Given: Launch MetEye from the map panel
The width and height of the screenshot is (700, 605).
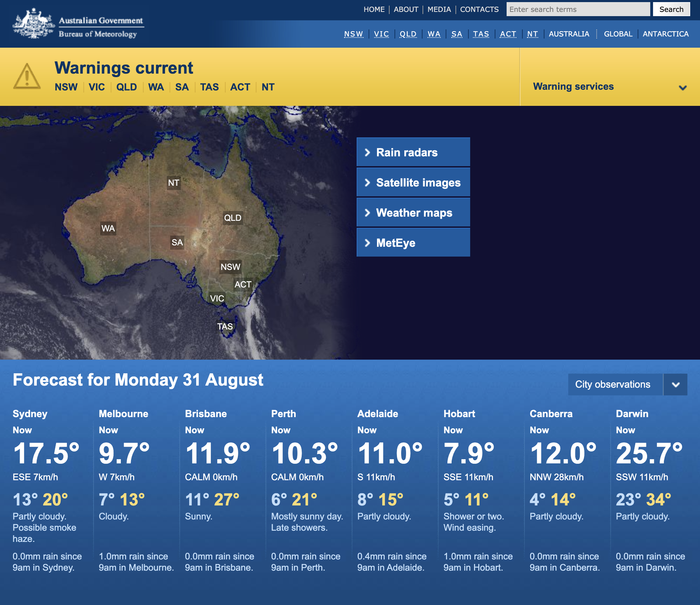Looking at the screenshot, I should 413,242.
